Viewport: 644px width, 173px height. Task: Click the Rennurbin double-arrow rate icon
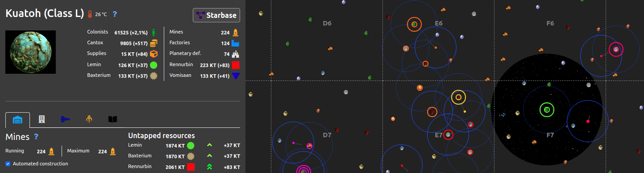click(x=209, y=167)
